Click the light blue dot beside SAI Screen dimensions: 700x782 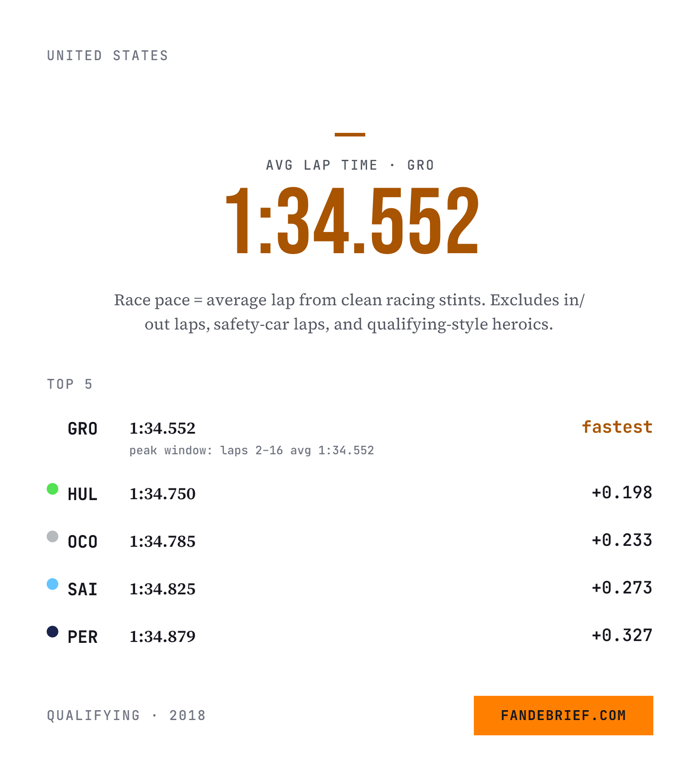(x=52, y=584)
